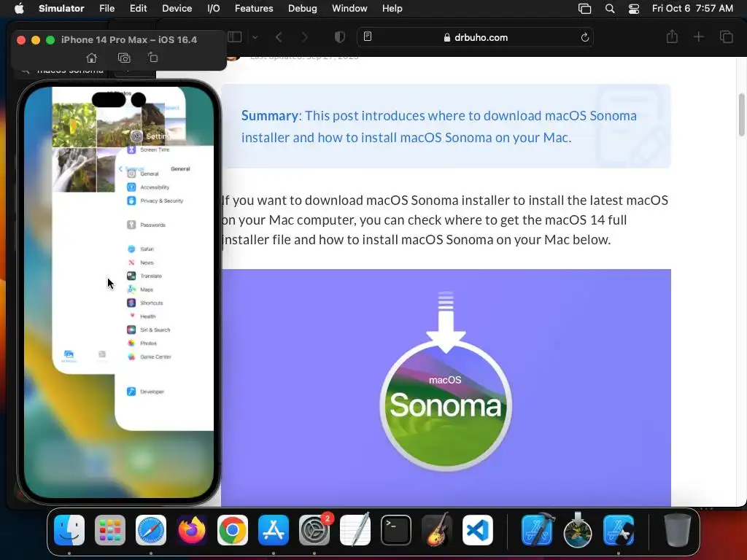
Task: Open Finder from the Dock
Action: point(69,530)
